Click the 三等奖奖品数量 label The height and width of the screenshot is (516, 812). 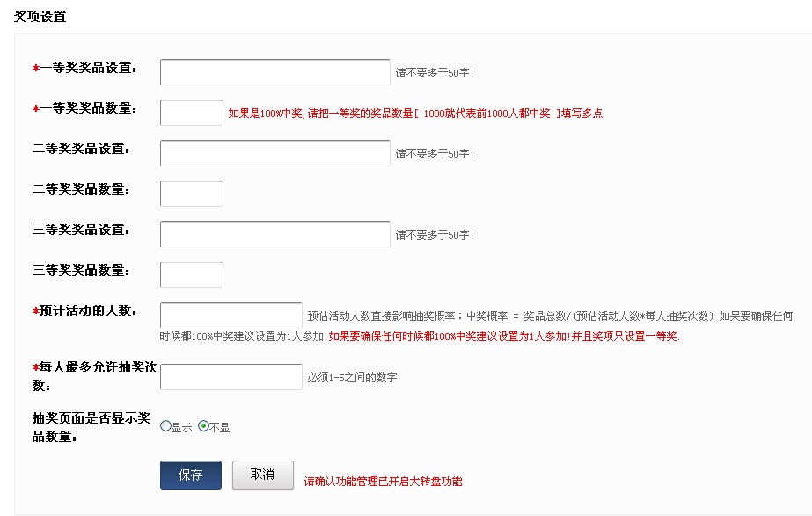(81, 270)
